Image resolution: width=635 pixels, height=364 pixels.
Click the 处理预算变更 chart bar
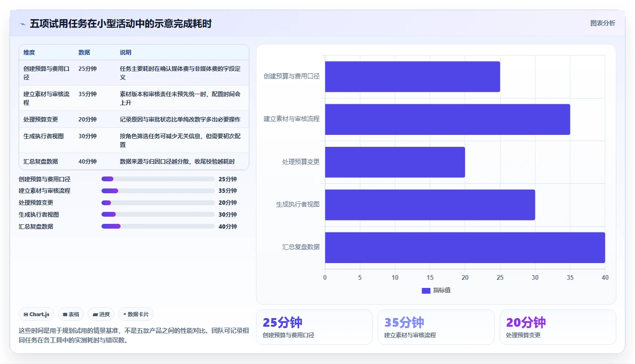coord(395,162)
